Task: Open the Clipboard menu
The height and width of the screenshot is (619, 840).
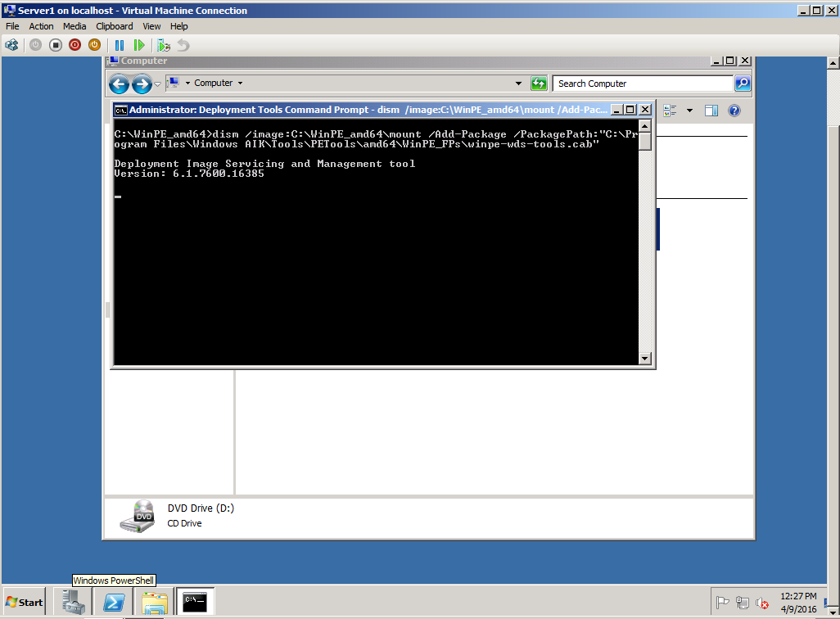Action: [114, 26]
